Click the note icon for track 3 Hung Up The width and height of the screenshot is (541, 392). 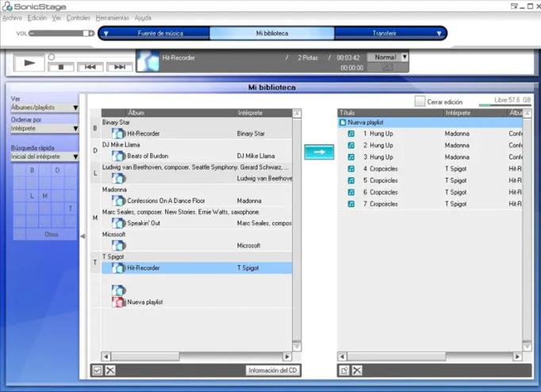tap(351, 157)
